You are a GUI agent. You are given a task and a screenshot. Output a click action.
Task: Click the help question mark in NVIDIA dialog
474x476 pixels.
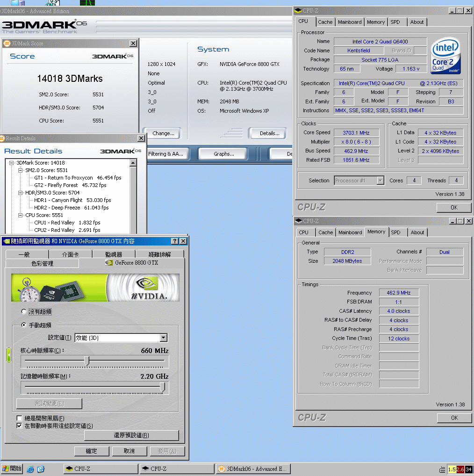click(x=174, y=241)
